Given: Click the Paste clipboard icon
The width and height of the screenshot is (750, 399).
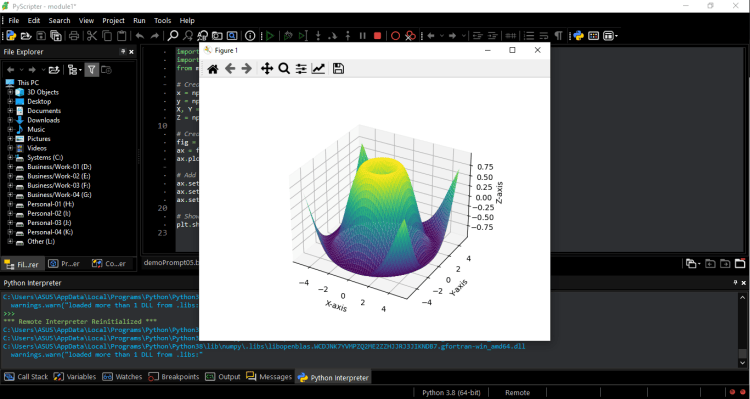Looking at the screenshot, I should click(122, 35).
